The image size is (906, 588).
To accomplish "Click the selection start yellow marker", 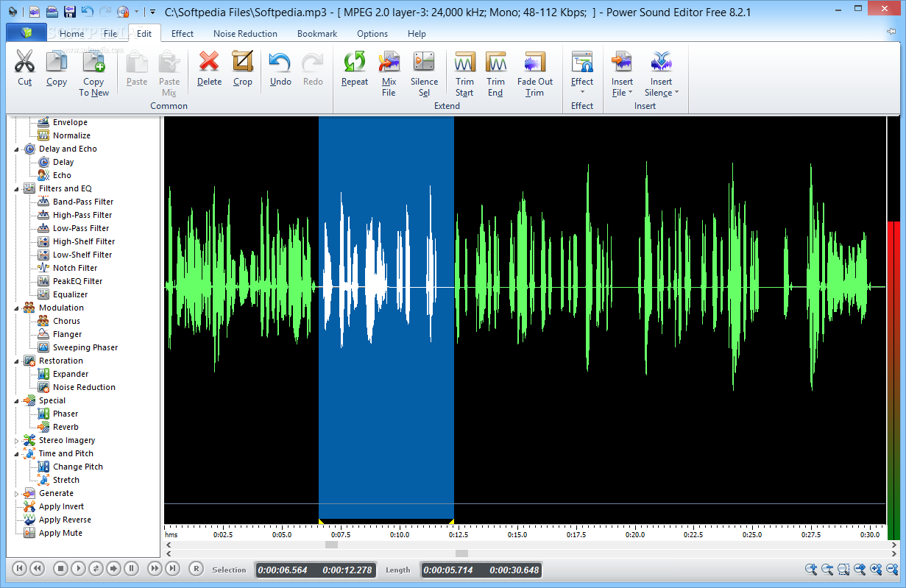I will click(x=321, y=521).
